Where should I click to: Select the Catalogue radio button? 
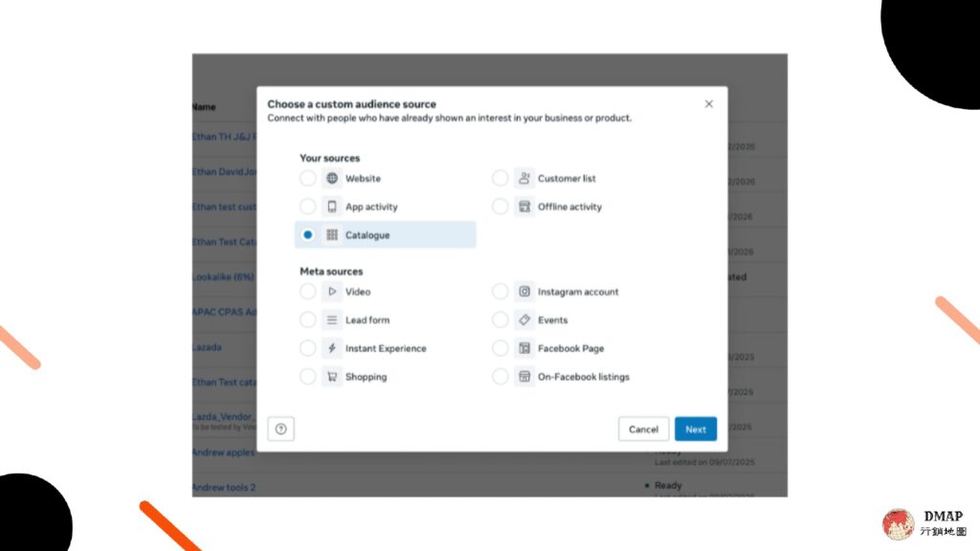click(x=307, y=235)
